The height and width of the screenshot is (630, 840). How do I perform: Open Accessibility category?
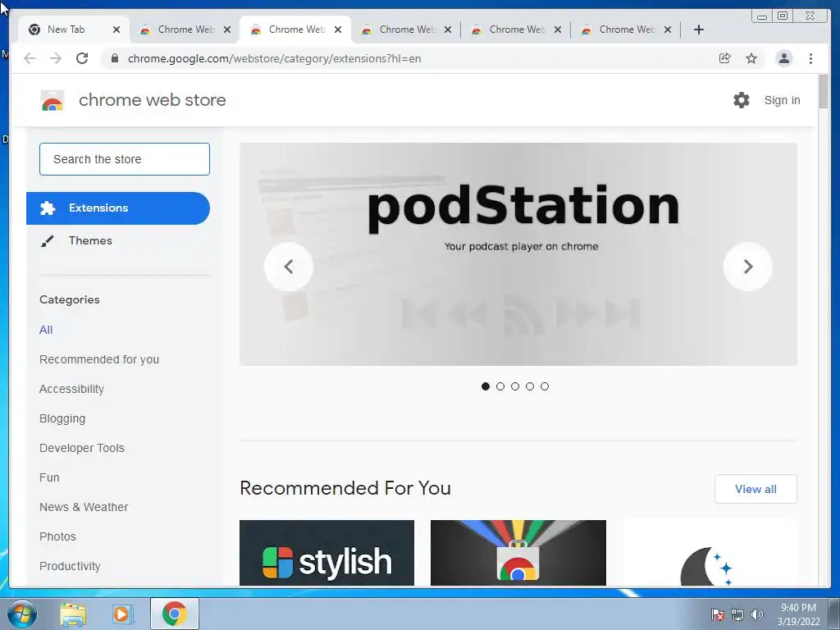tap(72, 389)
